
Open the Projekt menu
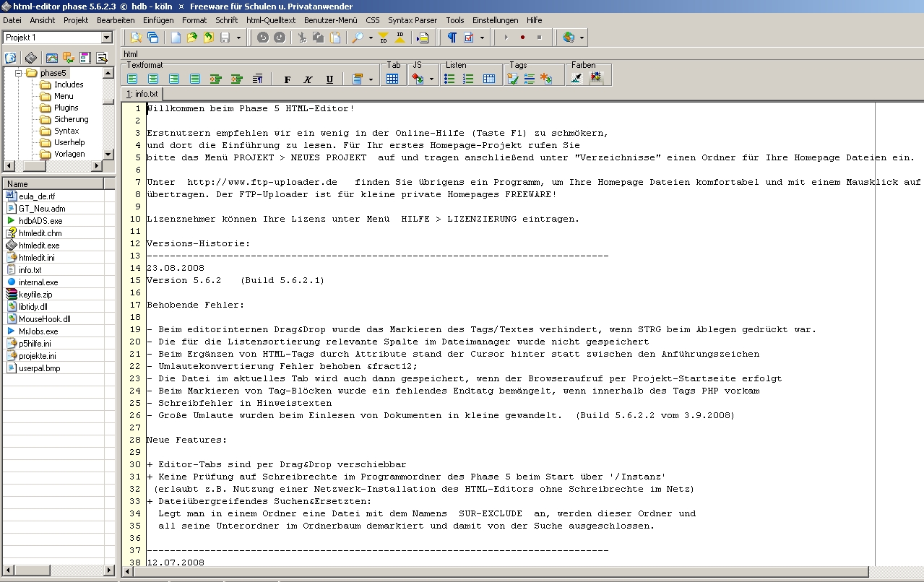click(76, 20)
